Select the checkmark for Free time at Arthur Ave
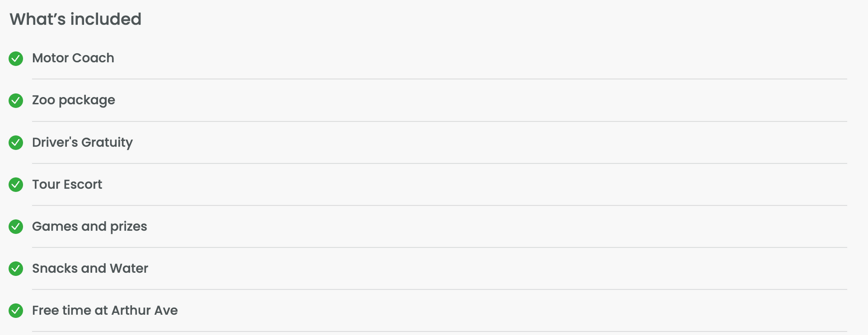Screen dimensions: 868x335 [16, 311]
